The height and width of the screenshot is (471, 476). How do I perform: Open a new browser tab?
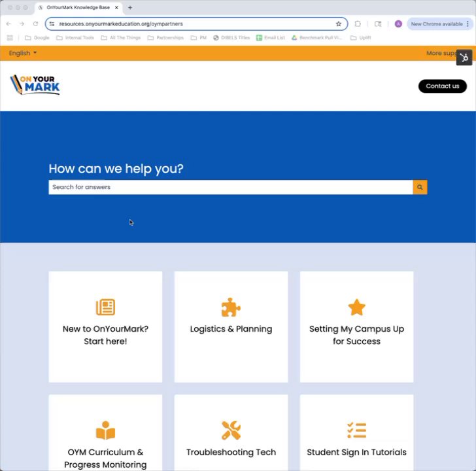pyautogui.click(x=130, y=8)
